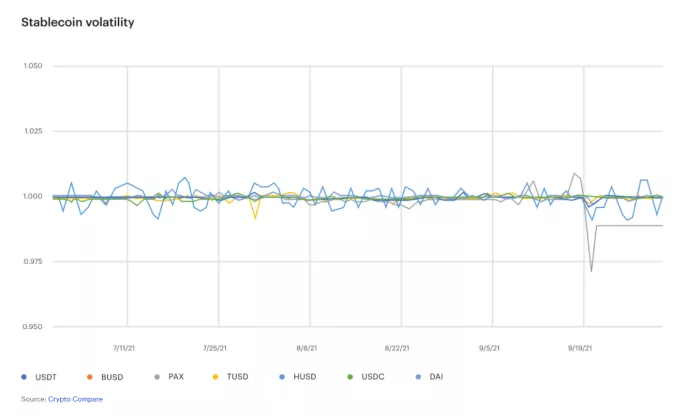This screenshot has width=686, height=416.
Task: Click the 0.975 y-axis label
Action: (x=33, y=261)
